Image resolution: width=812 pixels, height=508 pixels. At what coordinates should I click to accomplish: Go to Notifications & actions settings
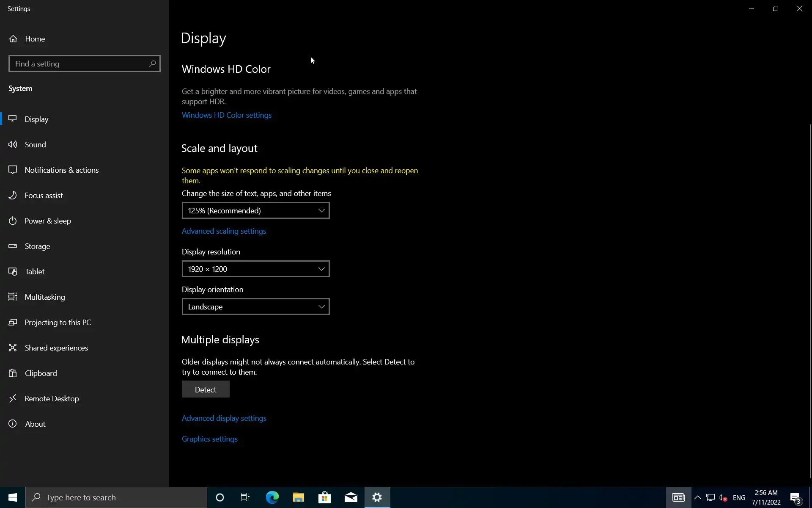point(62,170)
